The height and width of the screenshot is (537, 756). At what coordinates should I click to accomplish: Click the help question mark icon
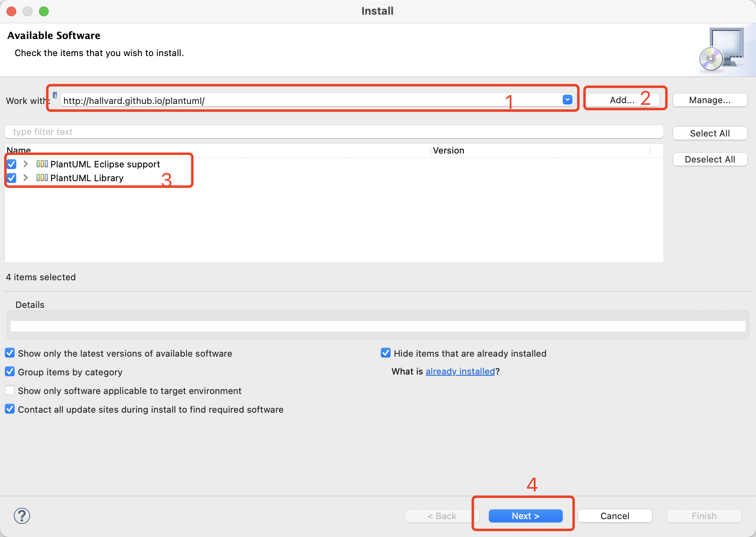tap(22, 516)
